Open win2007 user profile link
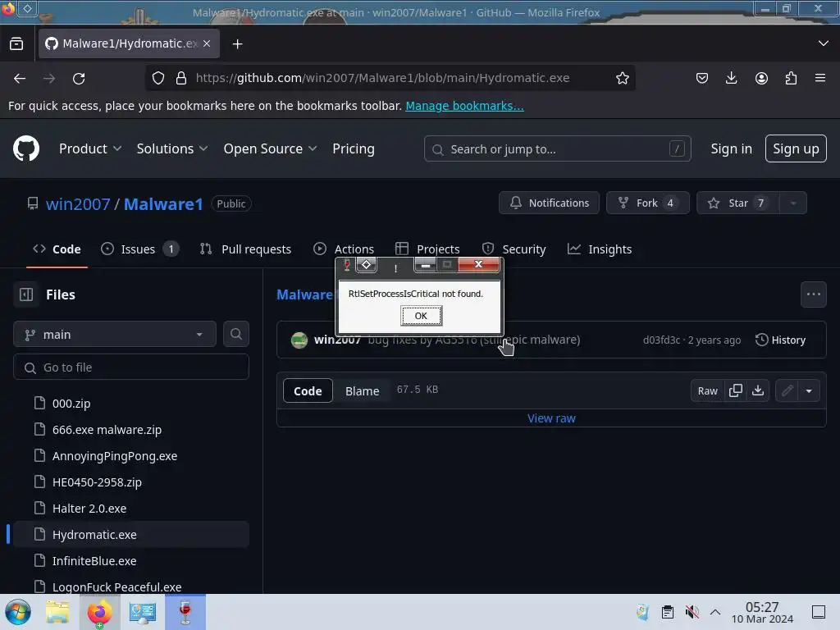Image resolution: width=840 pixels, height=630 pixels. [78, 203]
